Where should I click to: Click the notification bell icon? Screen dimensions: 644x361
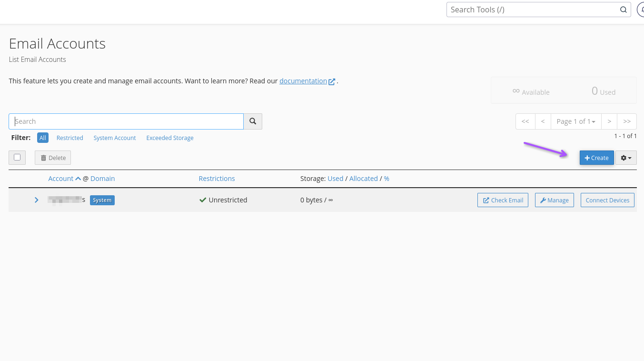(641, 10)
